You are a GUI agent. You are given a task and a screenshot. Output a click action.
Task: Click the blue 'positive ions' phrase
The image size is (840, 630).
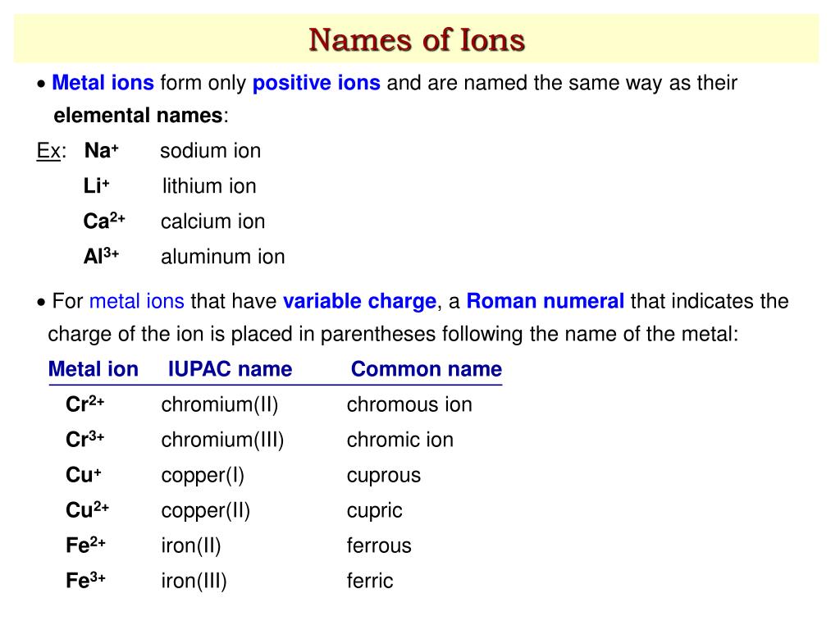316,83
